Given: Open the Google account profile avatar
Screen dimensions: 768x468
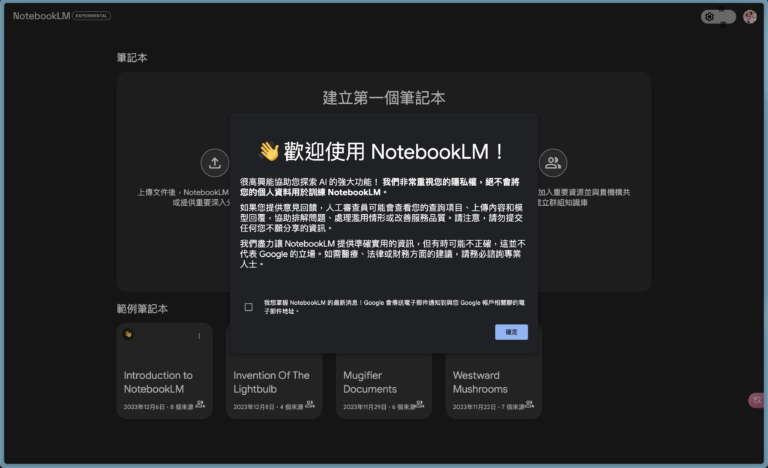Looking at the screenshot, I should pyautogui.click(x=749, y=17).
